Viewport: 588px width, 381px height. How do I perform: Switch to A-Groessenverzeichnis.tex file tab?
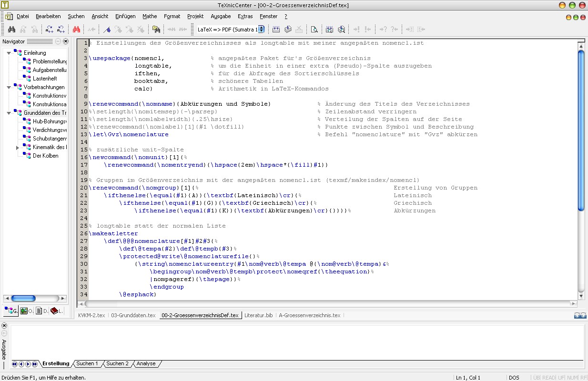(310, 315)
